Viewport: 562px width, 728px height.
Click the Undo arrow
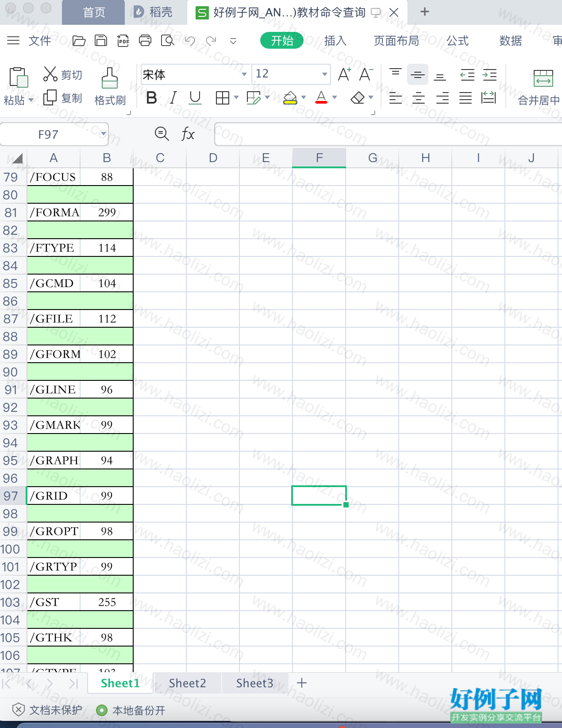pyautogui.click(x=189, y=41)
